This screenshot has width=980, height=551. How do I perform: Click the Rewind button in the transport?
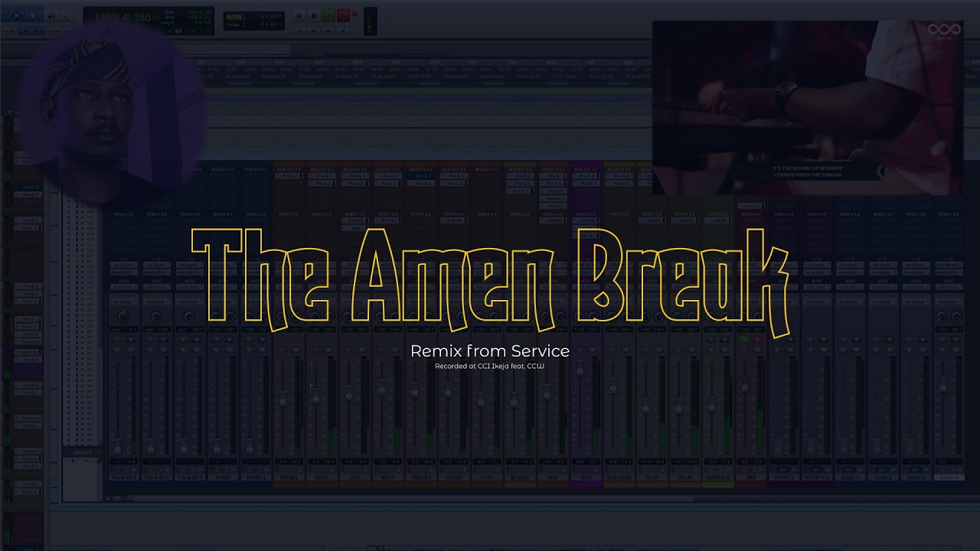[x=314, y=31]
